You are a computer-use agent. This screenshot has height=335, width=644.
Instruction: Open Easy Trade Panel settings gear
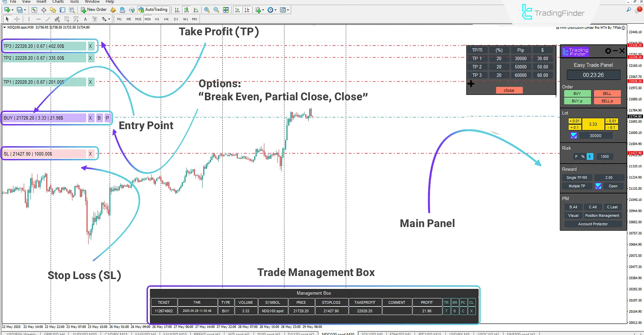608,51
